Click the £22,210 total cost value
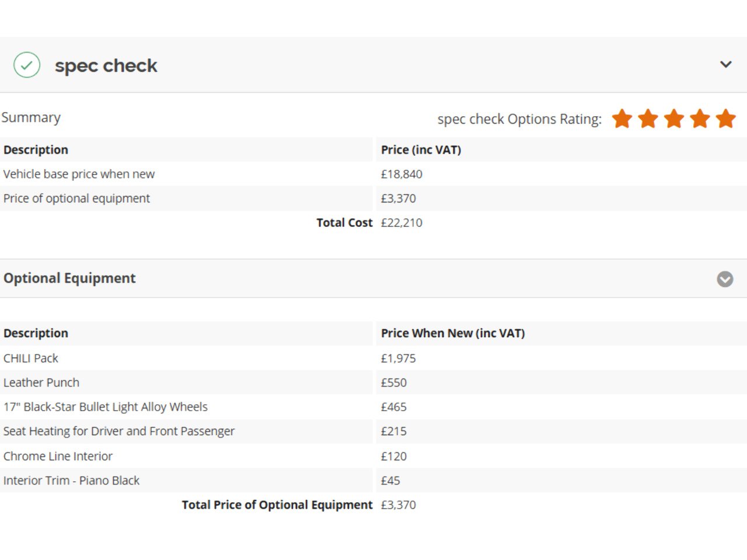 [x=402, y=223]
